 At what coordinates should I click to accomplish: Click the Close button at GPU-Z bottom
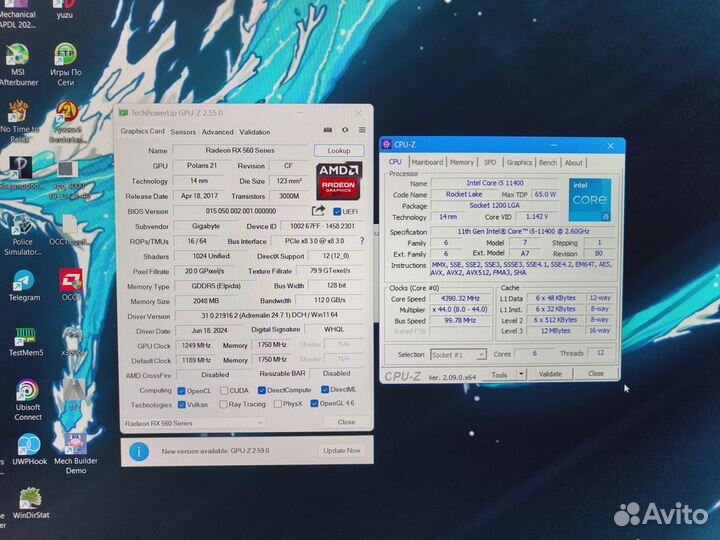[x=346, y=422]
